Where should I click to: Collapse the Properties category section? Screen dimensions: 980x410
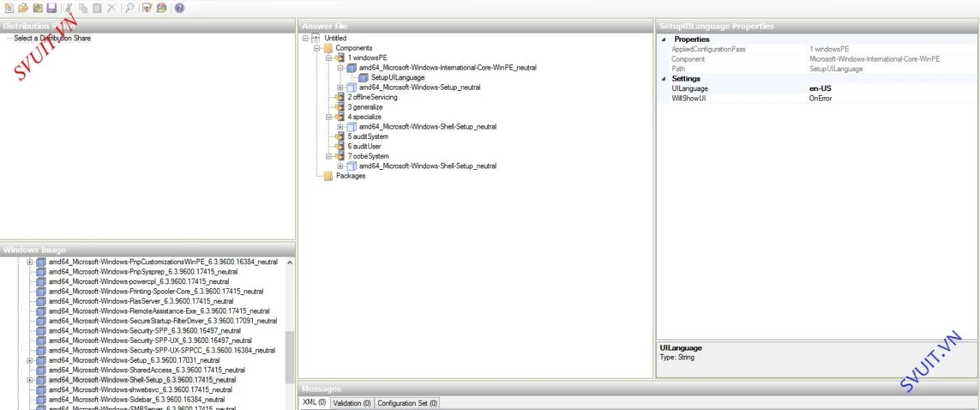pos(663,40)
